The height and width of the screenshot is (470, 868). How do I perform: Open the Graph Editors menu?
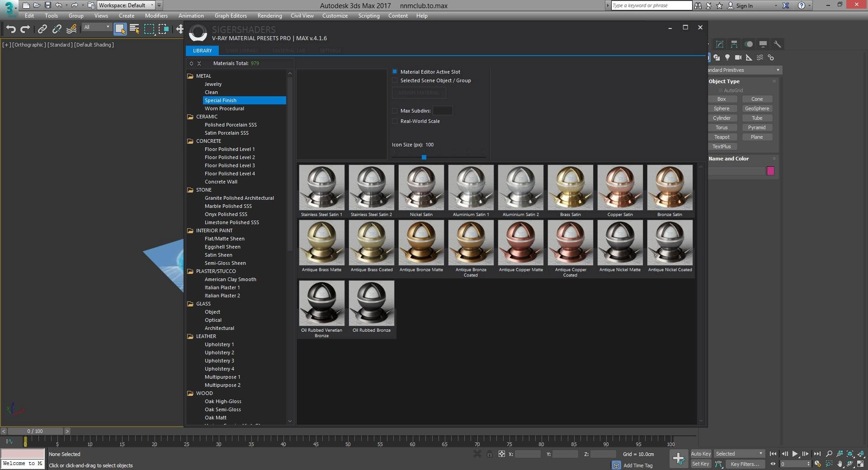(231, 15)
